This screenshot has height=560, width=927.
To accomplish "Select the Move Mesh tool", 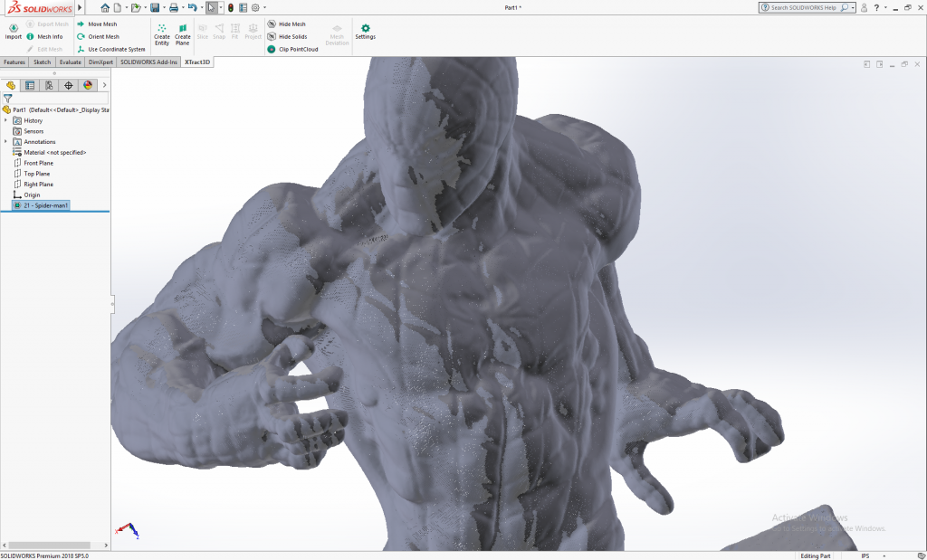I will [x=97, y=24].
